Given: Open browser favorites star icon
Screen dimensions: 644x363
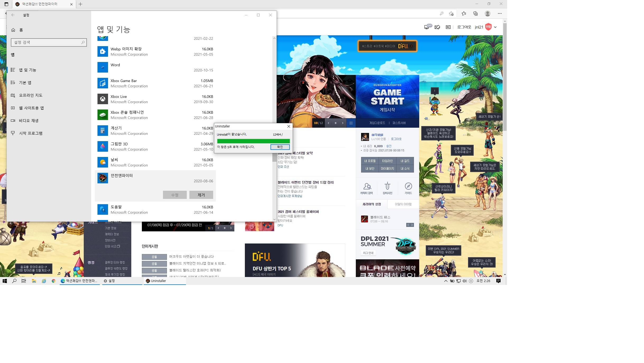Looking at the screenshot, I should 464,13.
